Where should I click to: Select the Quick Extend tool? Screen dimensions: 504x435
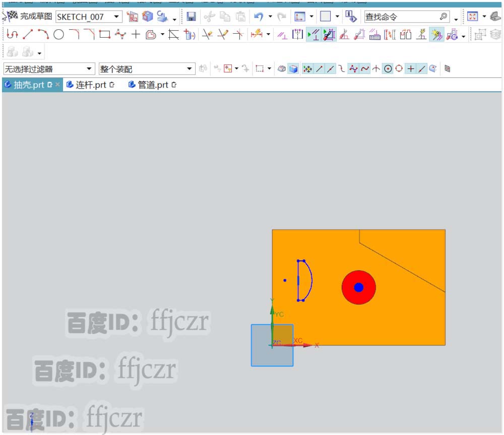click(x=223, y=34)
